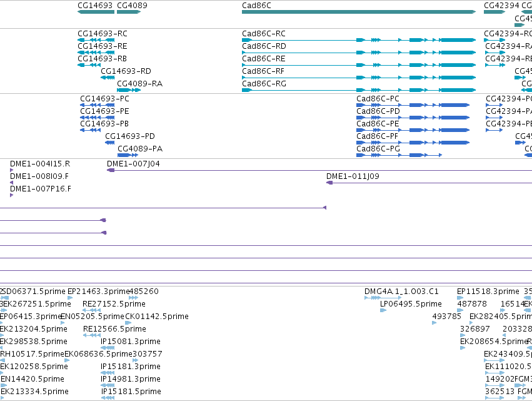Click the EK068636.5prime EST label

pyautogui.click(x=98, y=354)
